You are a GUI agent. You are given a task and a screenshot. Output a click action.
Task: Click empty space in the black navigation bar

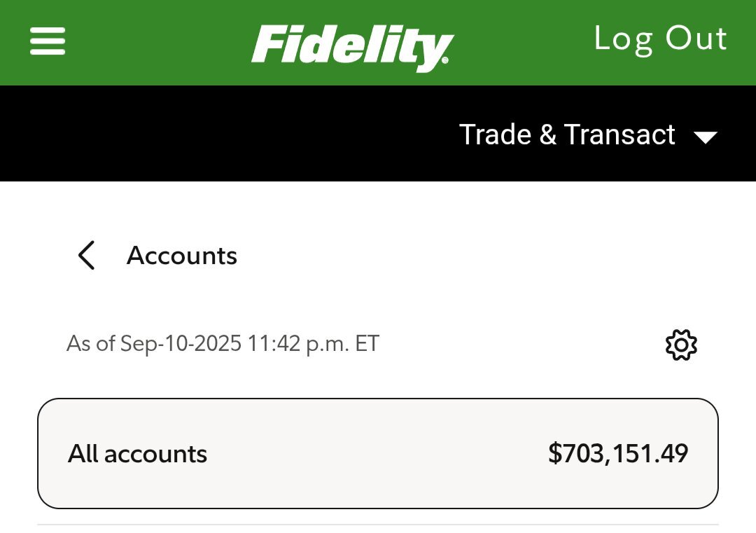[210, 134]
